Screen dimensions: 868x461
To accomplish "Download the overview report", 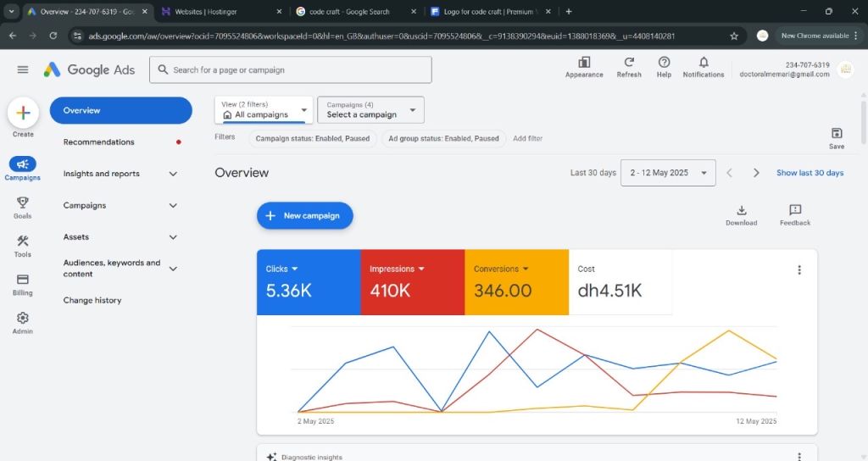I will tap(741, 211).
